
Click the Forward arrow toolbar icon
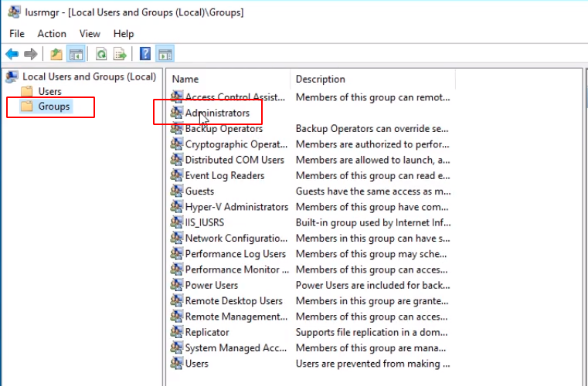point(31,54)
